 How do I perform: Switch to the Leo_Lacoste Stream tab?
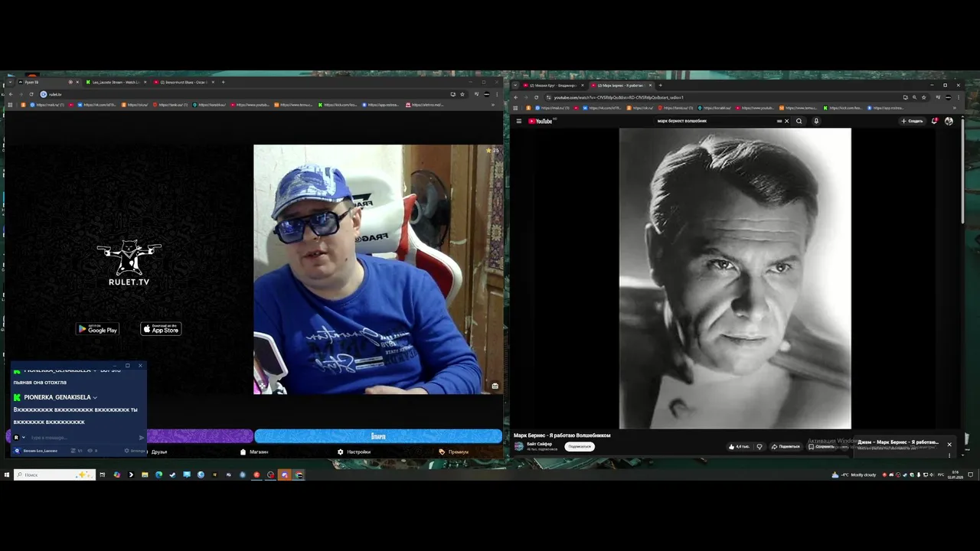coord(116,82)
